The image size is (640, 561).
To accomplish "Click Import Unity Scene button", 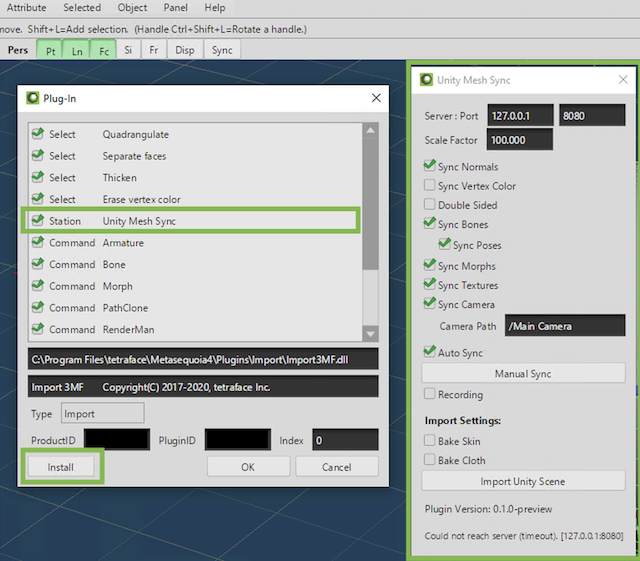I will point(523,482).
